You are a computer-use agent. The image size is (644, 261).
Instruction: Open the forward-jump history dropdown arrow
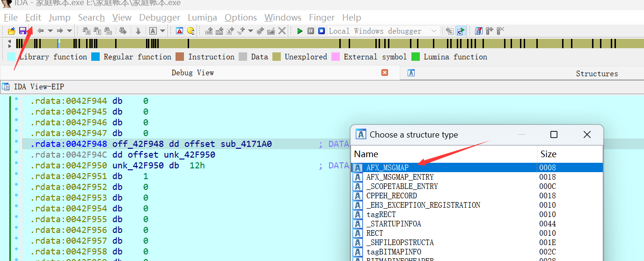pos(69,31)
